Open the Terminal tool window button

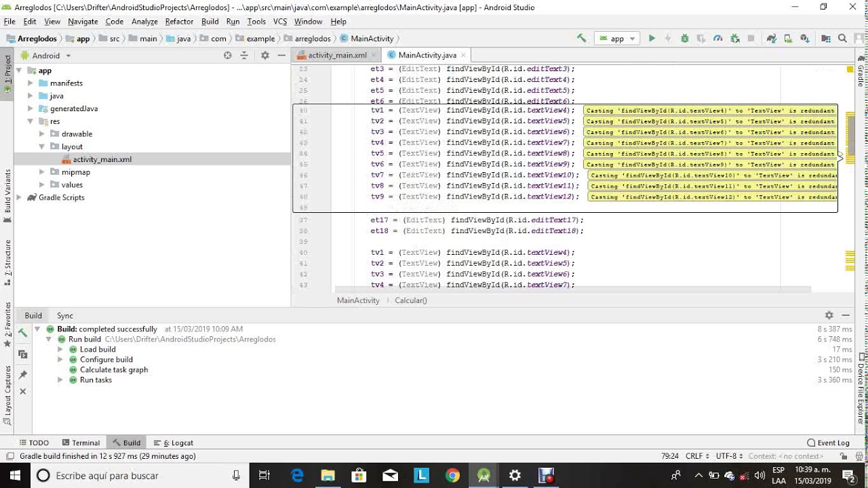81,443
